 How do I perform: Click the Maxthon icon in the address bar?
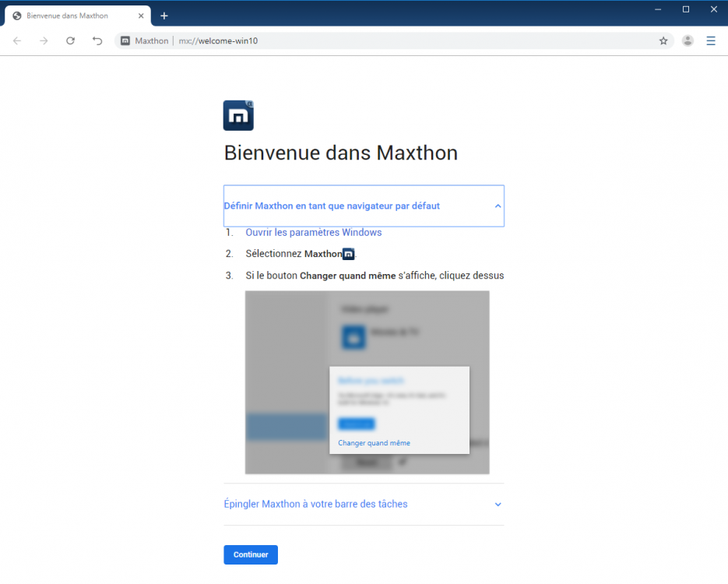point(125,40)
